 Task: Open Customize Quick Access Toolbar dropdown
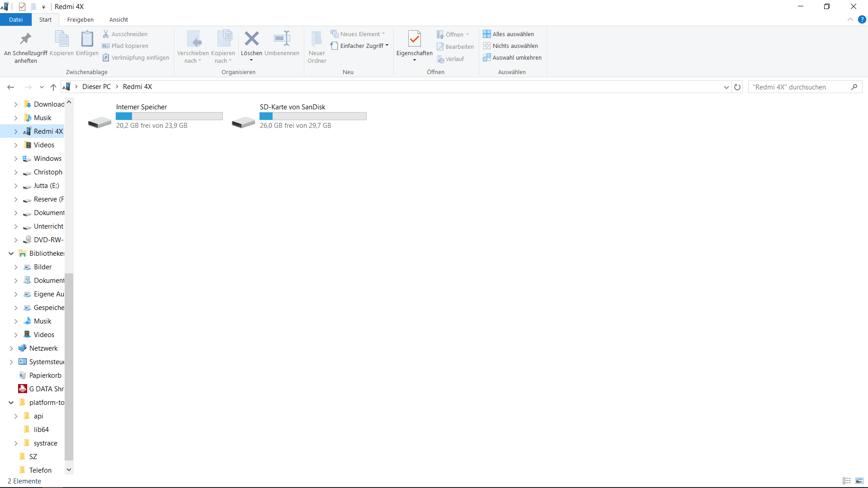43,7
